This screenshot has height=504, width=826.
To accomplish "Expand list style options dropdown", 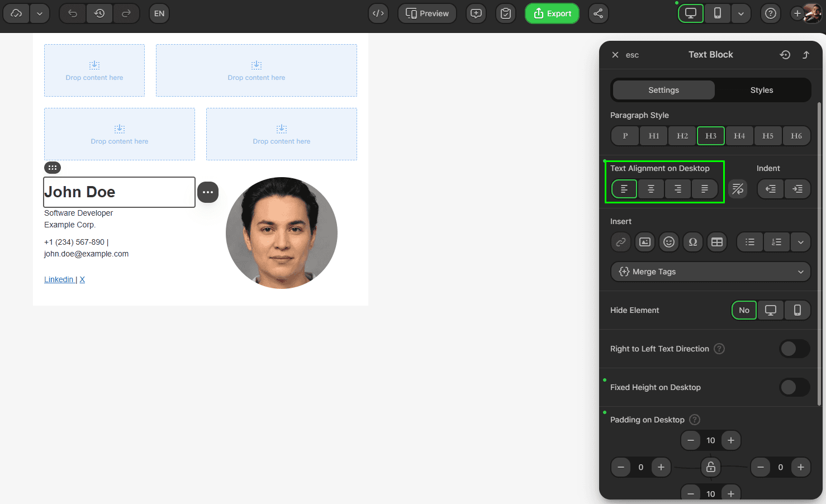I will (801, 242).
